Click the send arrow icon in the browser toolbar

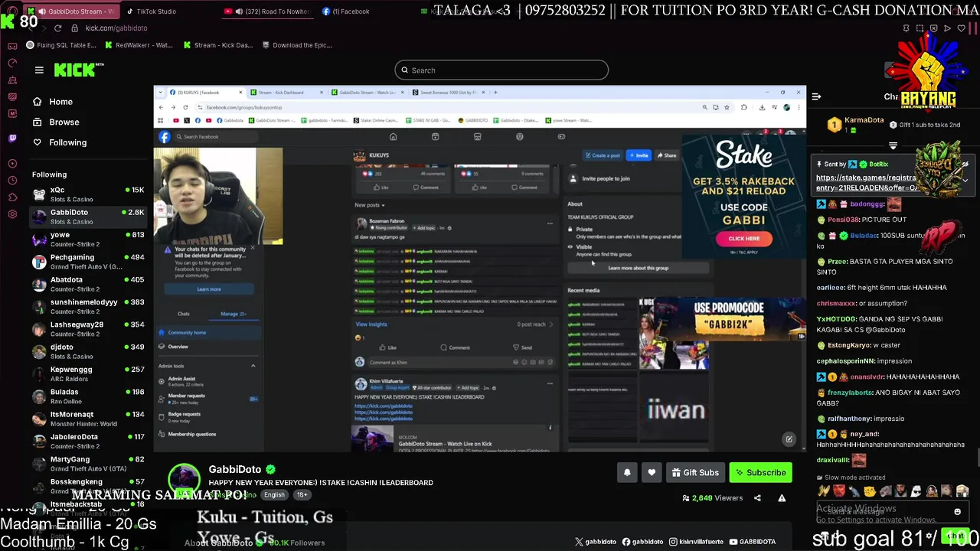[947, 28]
